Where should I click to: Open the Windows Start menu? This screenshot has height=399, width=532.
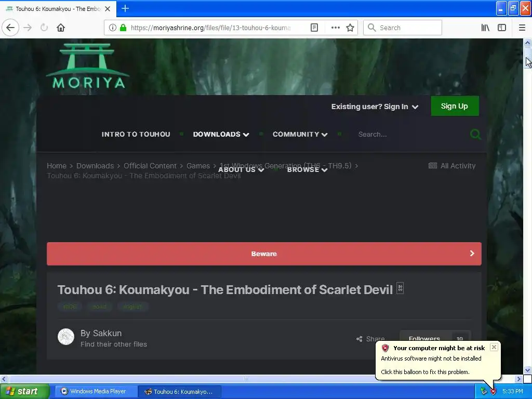(24, 392)
